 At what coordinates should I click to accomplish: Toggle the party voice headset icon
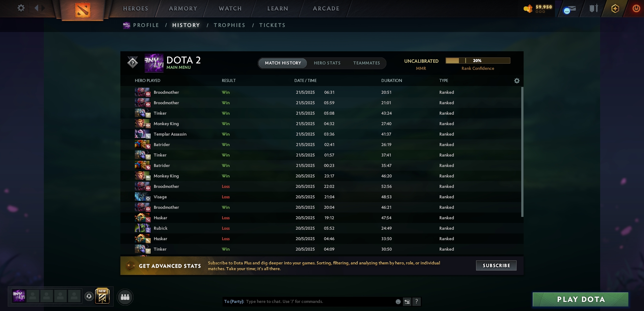coord(89,296)
